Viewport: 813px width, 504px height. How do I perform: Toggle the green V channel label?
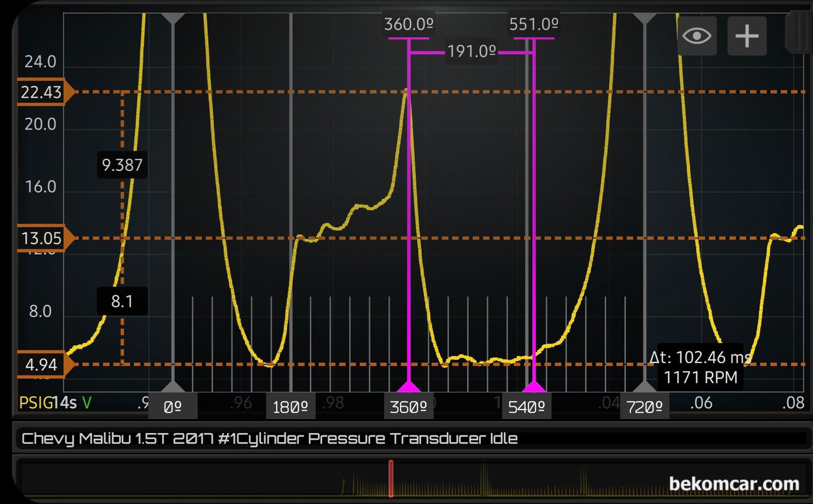87,403
